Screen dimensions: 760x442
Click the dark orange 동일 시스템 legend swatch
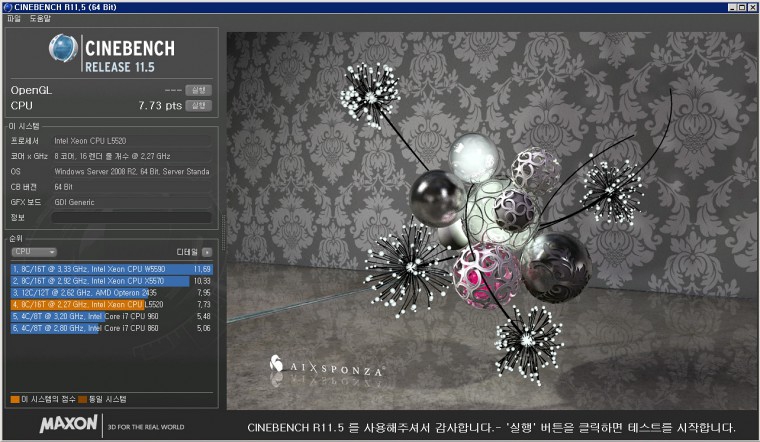(x=82, y=399)
